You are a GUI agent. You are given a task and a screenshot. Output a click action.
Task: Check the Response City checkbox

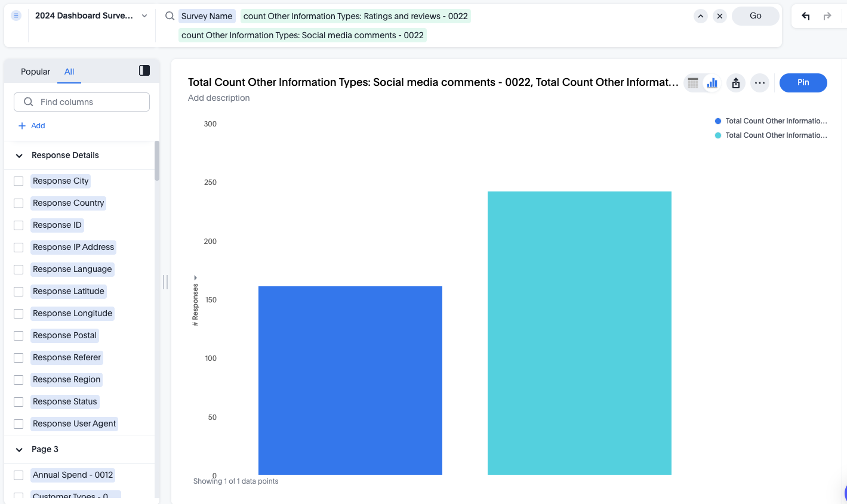(x=19, y=181)
